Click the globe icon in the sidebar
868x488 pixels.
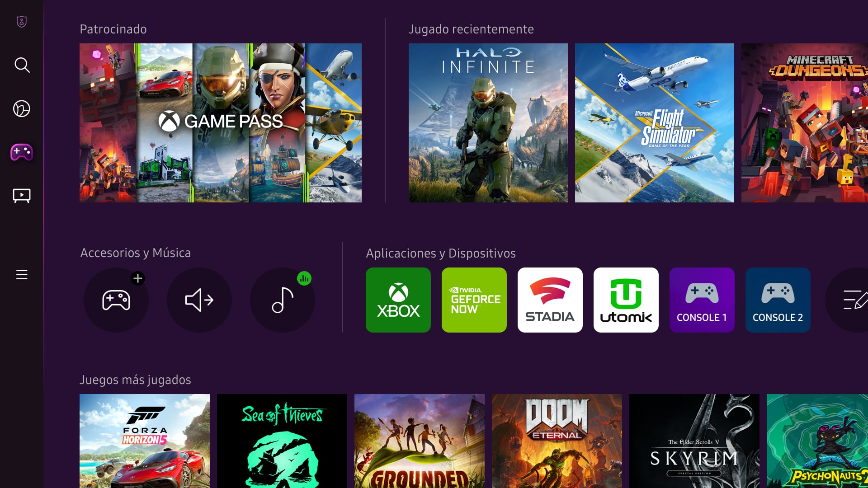tap(21, 109)
